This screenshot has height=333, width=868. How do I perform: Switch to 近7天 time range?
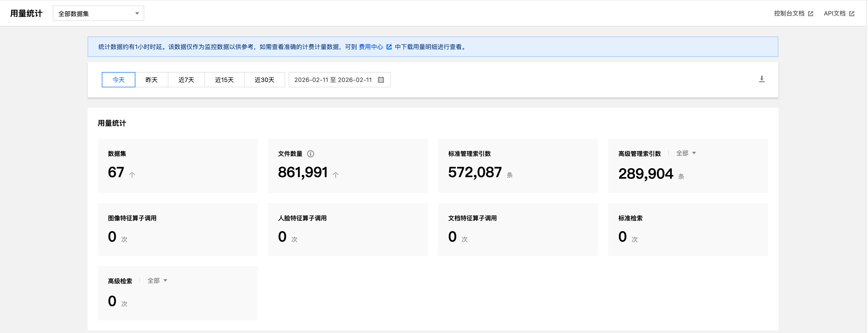186,80
